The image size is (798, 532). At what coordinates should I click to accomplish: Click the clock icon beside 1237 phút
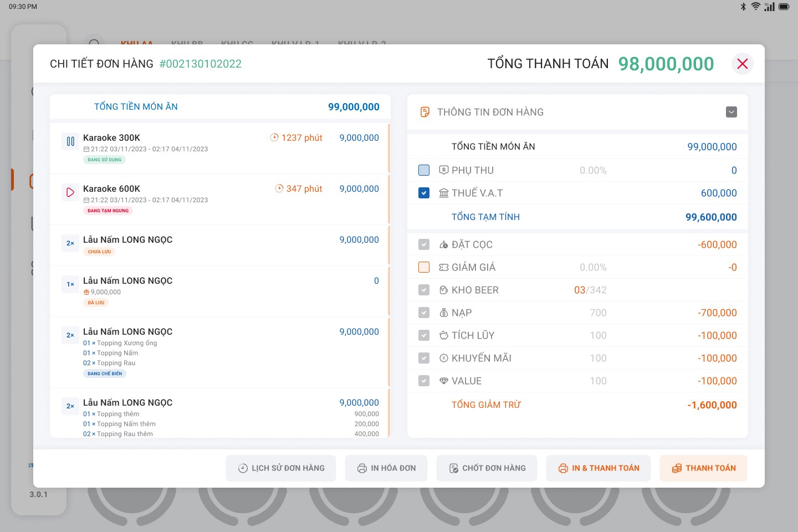[274, 137]
